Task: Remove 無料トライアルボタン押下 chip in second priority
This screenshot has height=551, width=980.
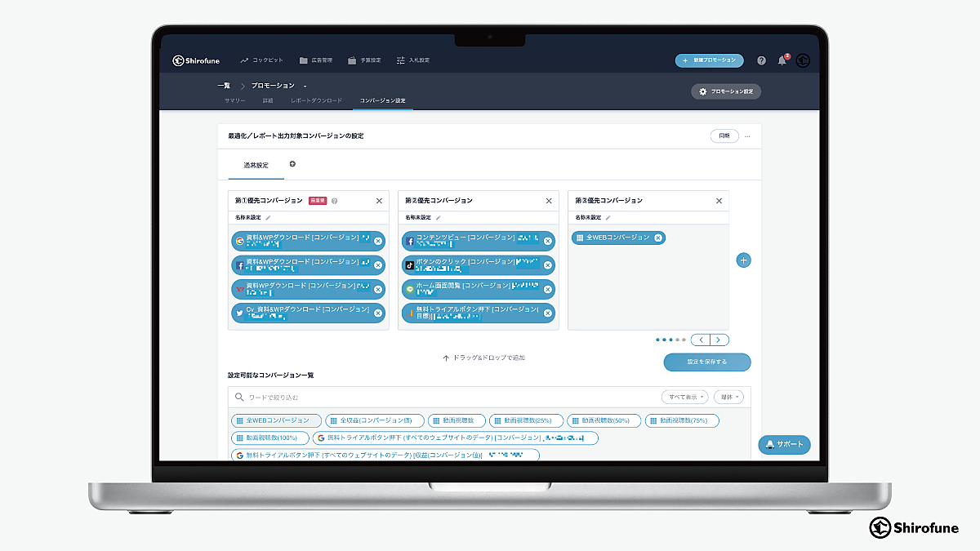Action: coord(547,313)
